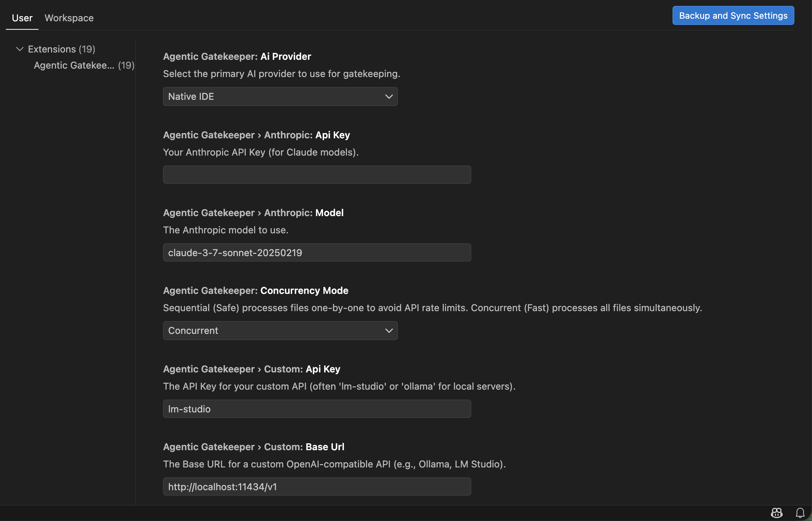Open the notifications bell in status bar
Screen dimensions: 812x521
[x=800, y=513]
